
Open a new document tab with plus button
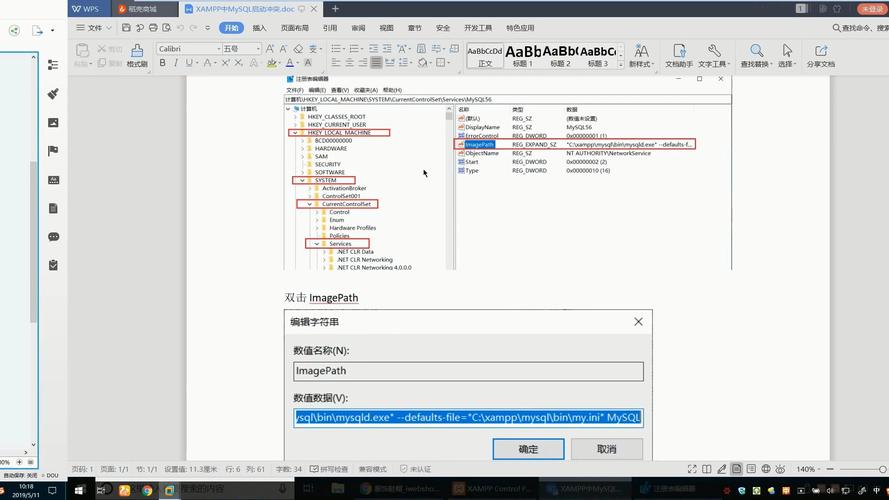(x=335, y=9)
